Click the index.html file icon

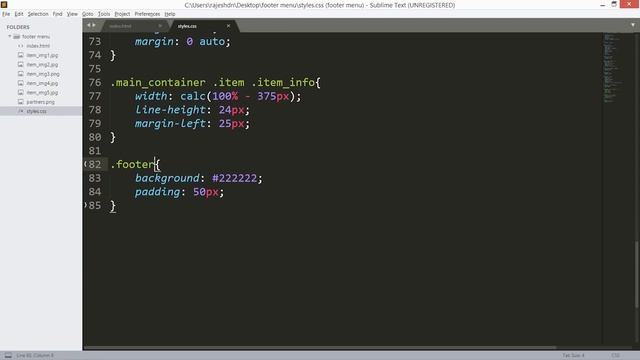pos(20,46)
